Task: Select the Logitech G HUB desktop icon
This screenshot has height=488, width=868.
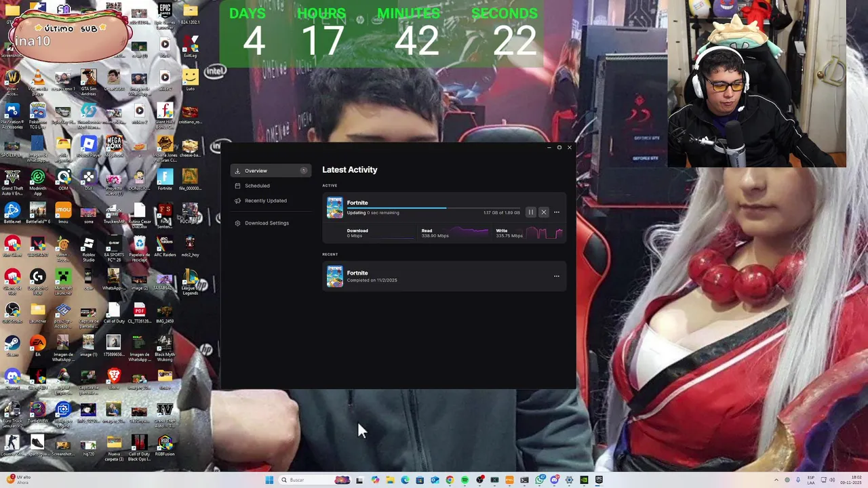Action: tap(38, 281)
